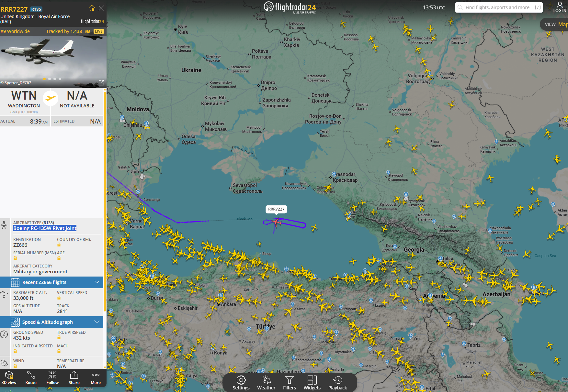568x392 pixels.
Task: Select the red RRR7227 aircraft on the map
Action: (276, 222)
